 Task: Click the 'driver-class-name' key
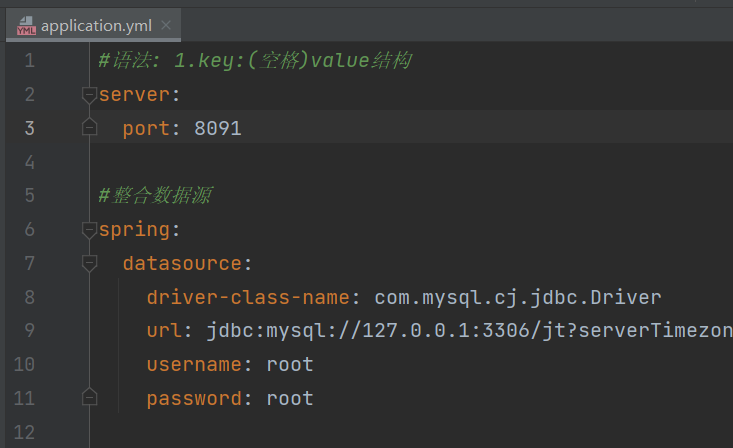pyautogui.click(x=248, y=297)
